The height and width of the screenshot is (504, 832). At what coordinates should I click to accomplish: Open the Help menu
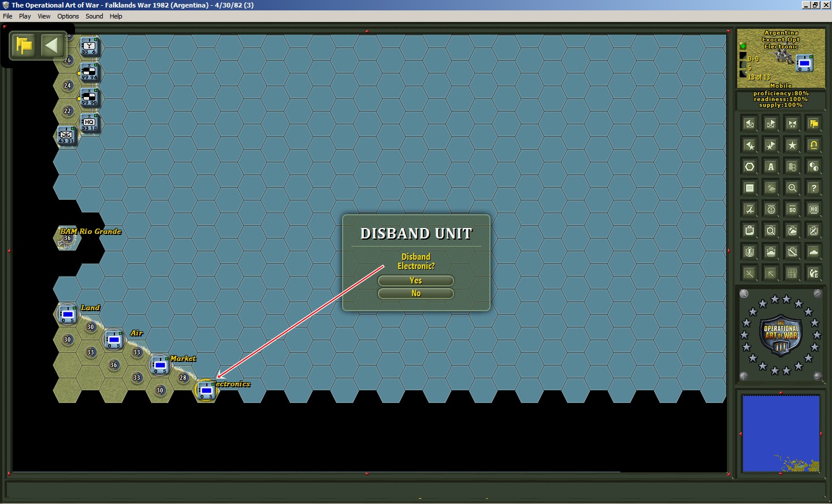tap(116, 16)
